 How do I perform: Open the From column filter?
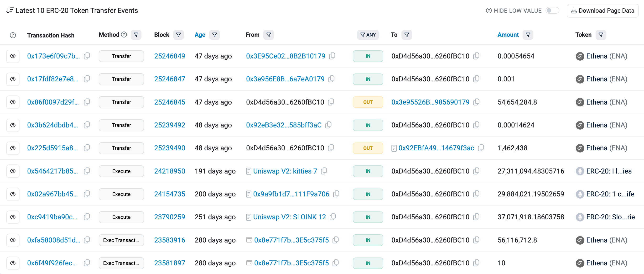pyautogui.click(x=269, y=35)
